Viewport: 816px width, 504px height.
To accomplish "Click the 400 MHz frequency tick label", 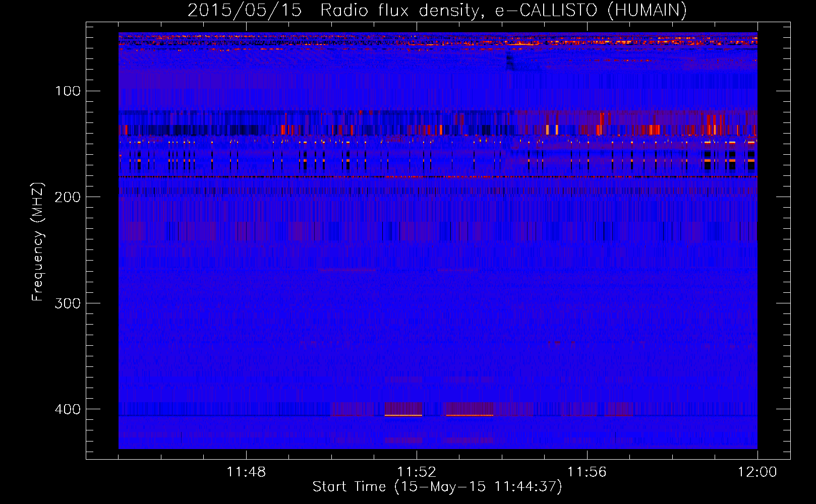I will (68, 409).
